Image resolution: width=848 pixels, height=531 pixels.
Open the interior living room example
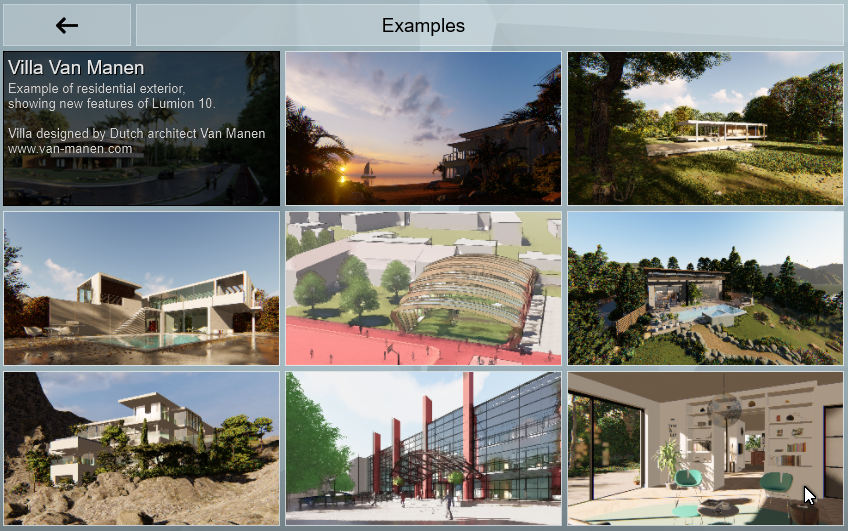pyautogui.click(x=705, y=448)
